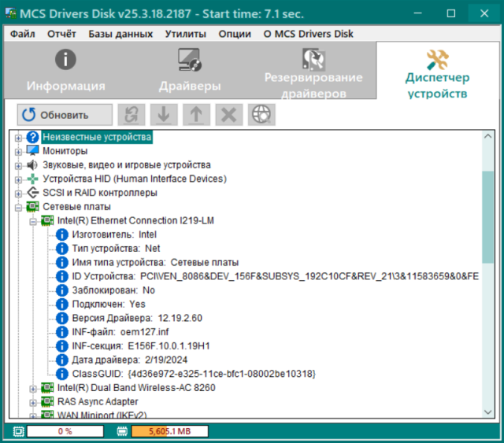Viewport: 504px width, 443px height.
Task: Click the delete (X) toolbar icon
Action: pyautogui.click(x=228, y=114)
